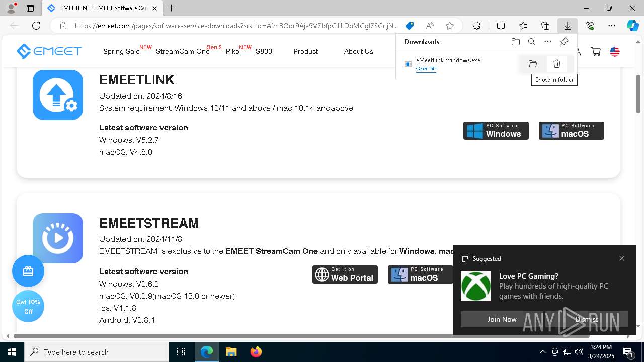Click the EMEETSTREAM heading text
Viewport: 644px width, 362px height.
149,223
